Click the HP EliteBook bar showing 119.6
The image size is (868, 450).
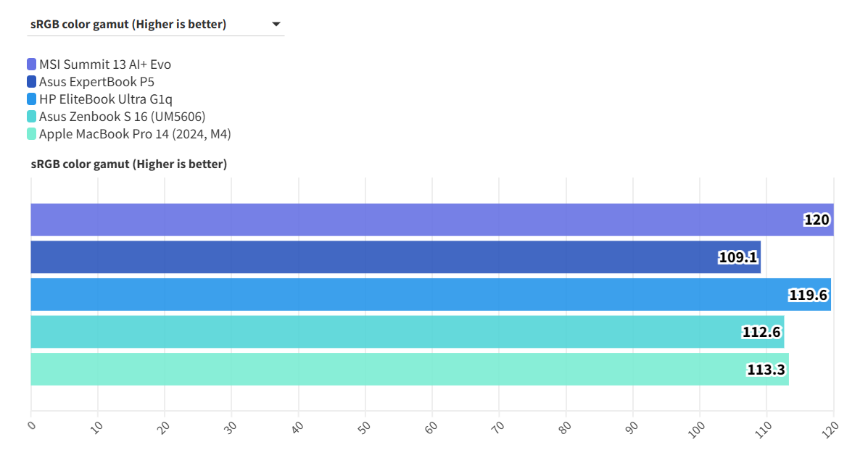click(430, 295)
